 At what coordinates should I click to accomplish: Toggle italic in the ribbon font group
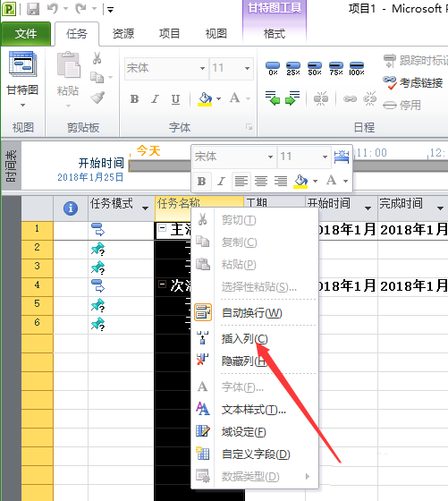click(x=155, y=99)
